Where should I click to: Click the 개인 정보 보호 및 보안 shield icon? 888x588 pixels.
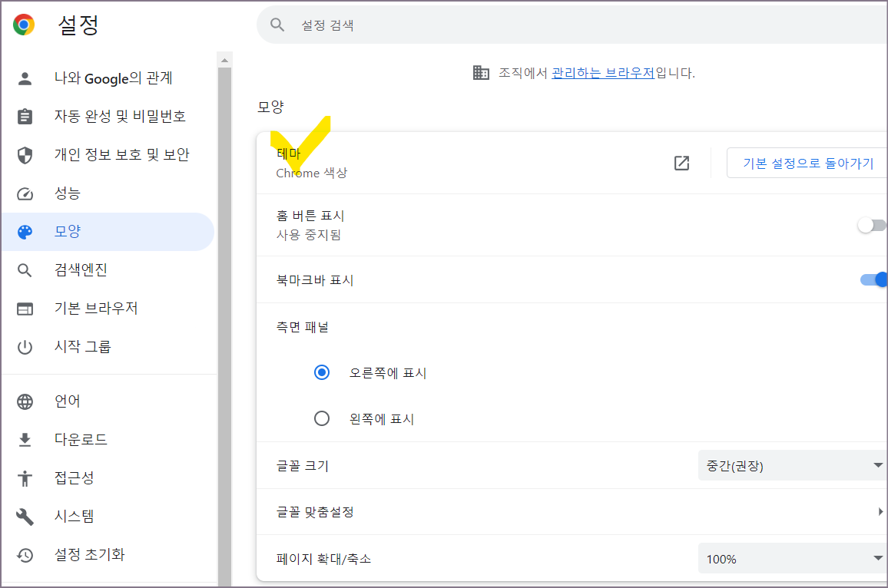point(24,154)
